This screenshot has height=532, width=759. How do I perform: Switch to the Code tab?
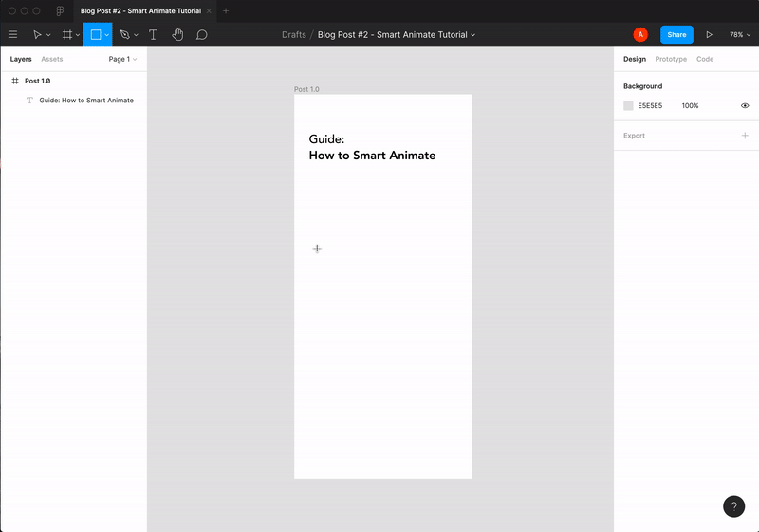[705, 59]
